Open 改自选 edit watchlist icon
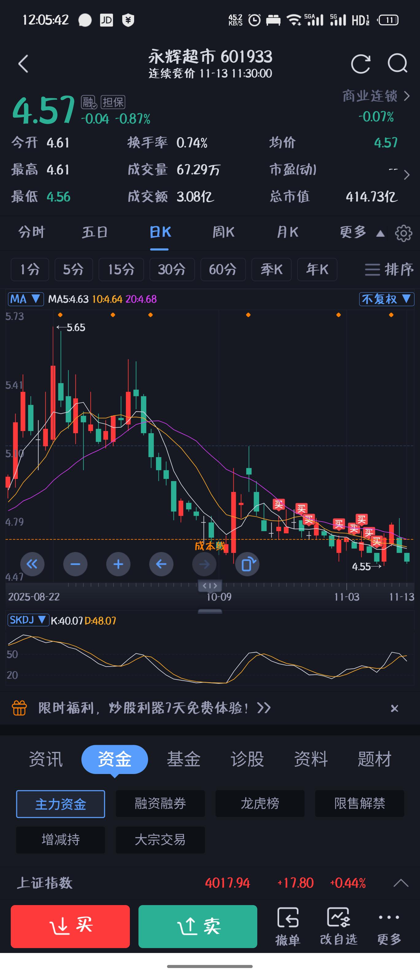Viewport: 420px width, 980px height. (339, 926)
